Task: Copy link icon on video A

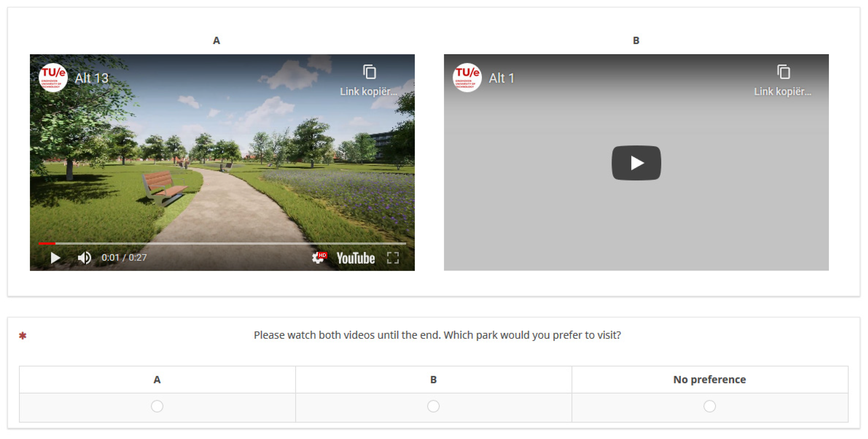Action: pyautogui.click(x=369, y=72)
